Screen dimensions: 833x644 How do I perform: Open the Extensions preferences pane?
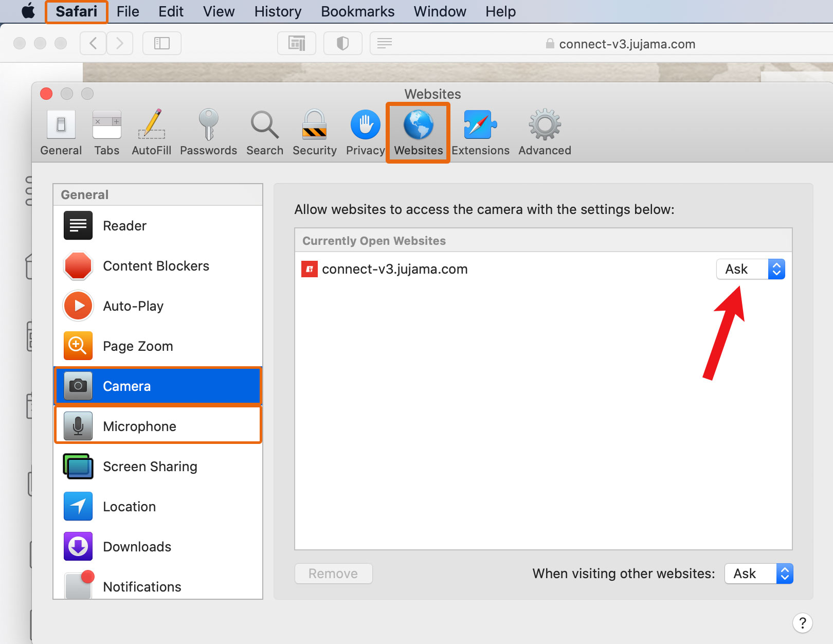pos(480,133)
